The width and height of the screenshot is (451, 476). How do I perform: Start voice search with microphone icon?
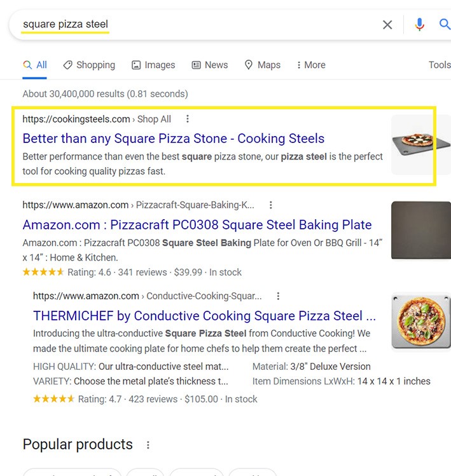[x=419, y=25]
